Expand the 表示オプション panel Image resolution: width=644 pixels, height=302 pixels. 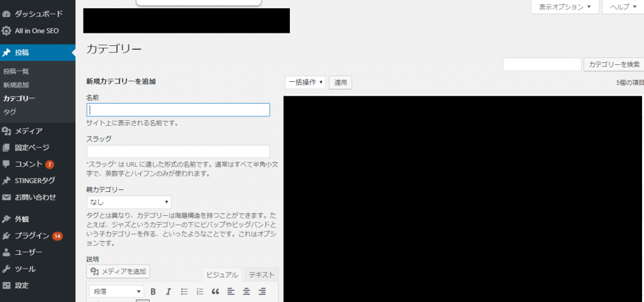565,7
